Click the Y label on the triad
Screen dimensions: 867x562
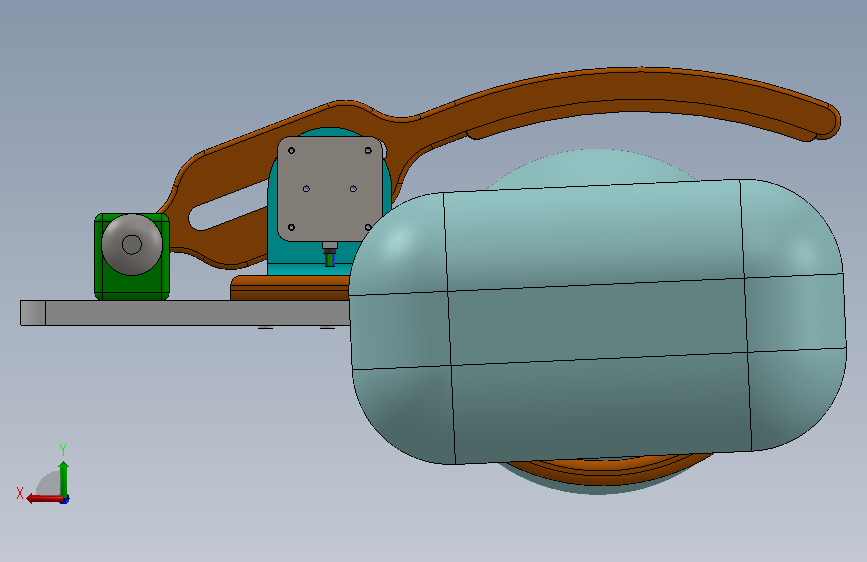click(63, 449)
